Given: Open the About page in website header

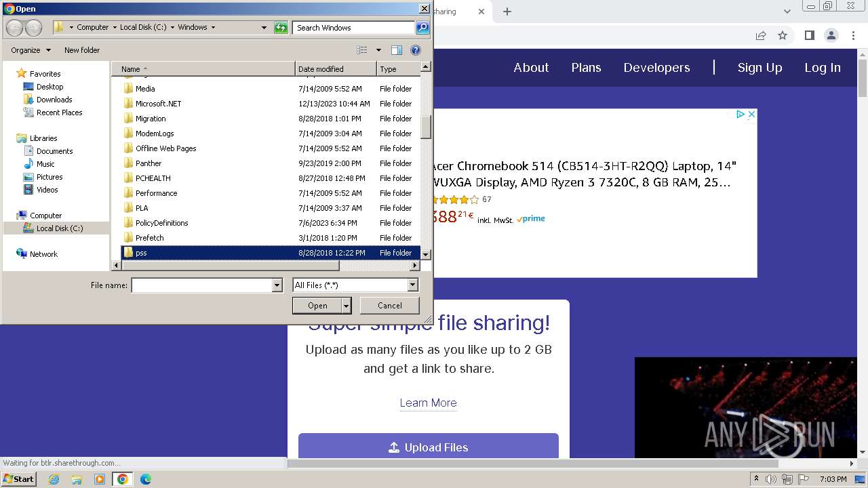Looking at the screenshot, I should click(531, 68).
